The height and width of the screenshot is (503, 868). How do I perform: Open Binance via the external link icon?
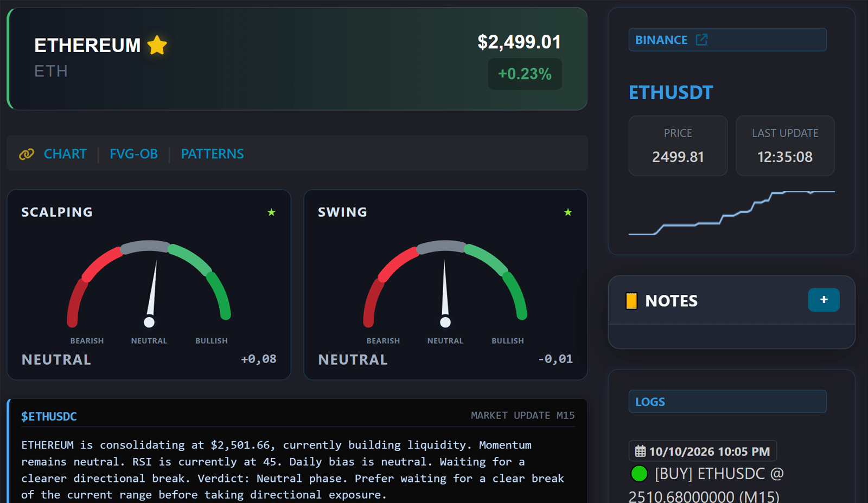point(701,40)
